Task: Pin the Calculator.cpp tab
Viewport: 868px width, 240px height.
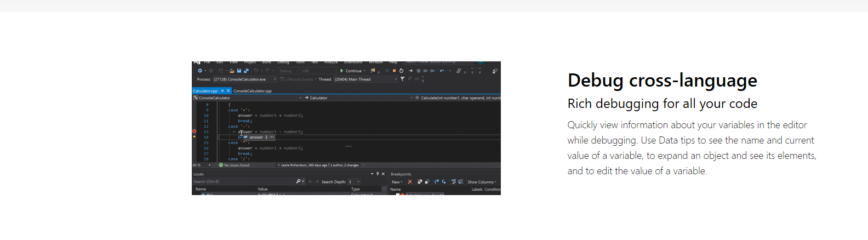Action: point(222,91)
